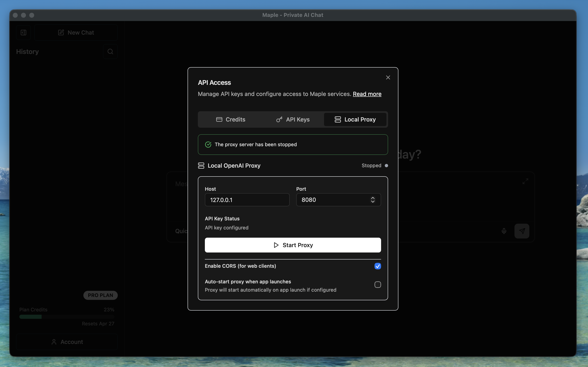Select the New Chat pencil icon

click(x=61, y=32)
